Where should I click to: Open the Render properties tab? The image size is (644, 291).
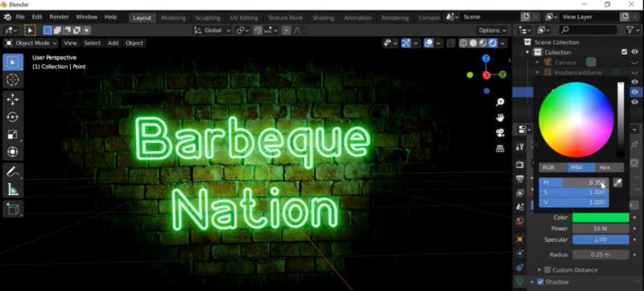click(520, 164)
